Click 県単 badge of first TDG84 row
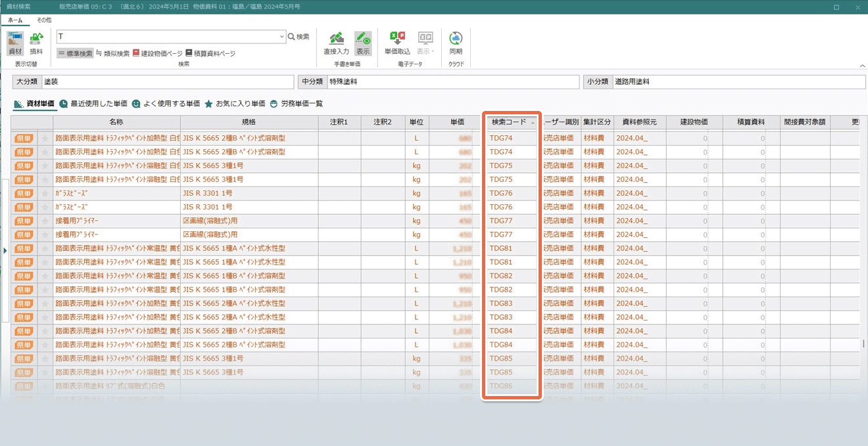 click(24, 332)
